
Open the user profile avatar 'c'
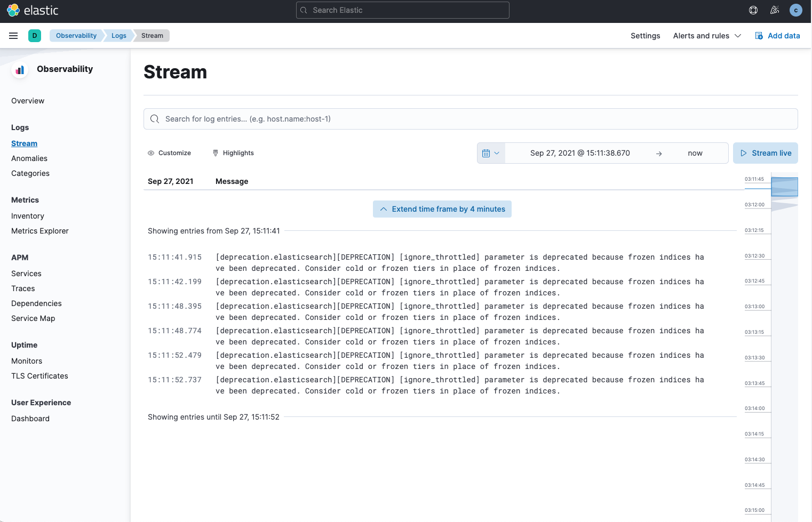tap(795, 10)
